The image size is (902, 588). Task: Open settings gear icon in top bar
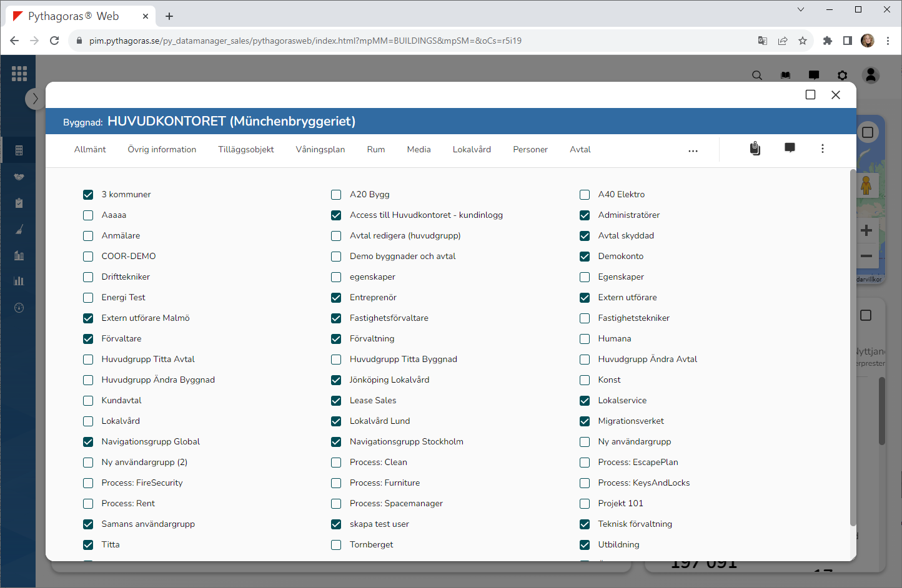pyautogui.click(x=842, y=76)
